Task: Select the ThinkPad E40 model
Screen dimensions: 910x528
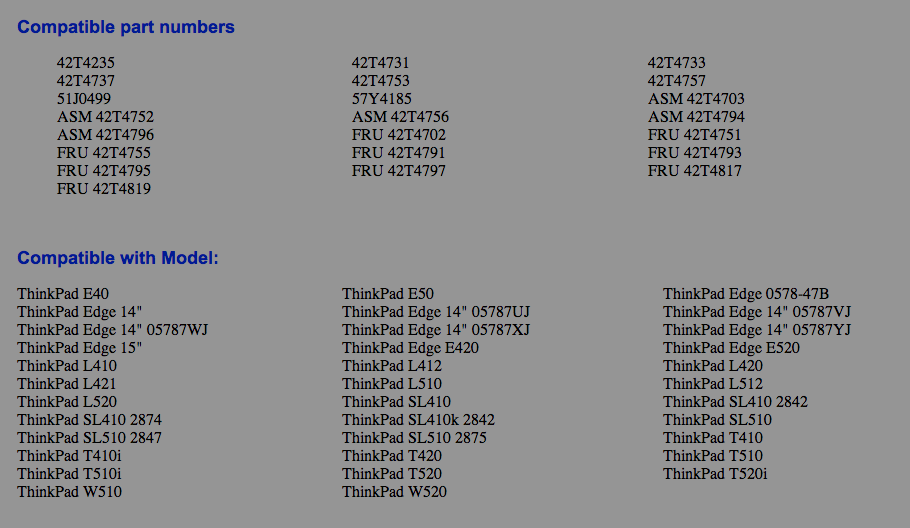Action: tap(63, 294)
